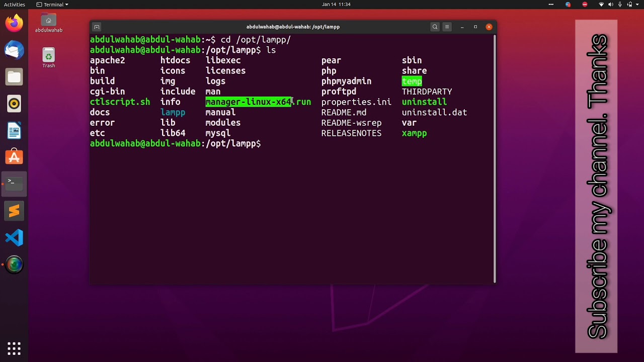Viewport: 644px width, 362px height.
Task: Click the proftpd directory name
Action: [x=339, y=92]
